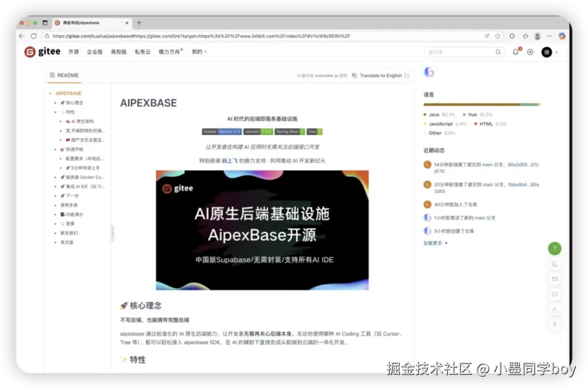Click the Spring Boot badge
This screenshot has height=389, width=588.
coord(289,132)
